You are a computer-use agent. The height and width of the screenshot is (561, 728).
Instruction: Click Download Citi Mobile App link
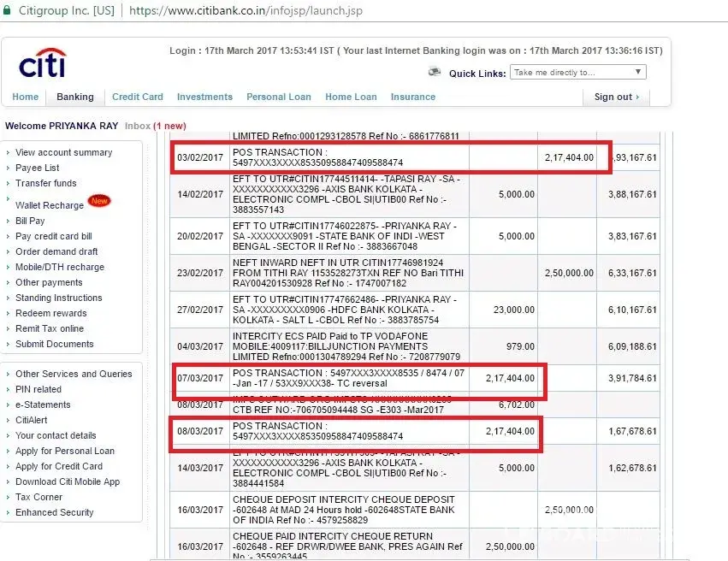(x=68, y=482)
